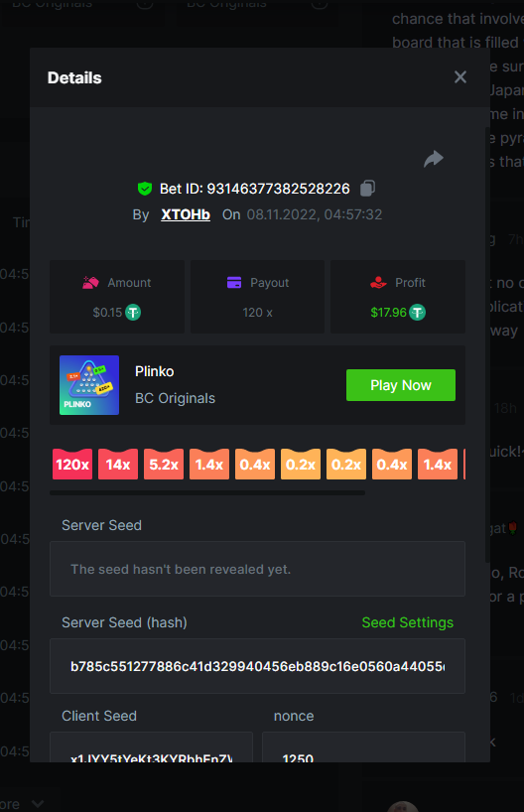Image resolution: width=524 pixels, height=812 pixels.
Task: Expand the chevron dropdown at bottom left
Action: (38, 803)
